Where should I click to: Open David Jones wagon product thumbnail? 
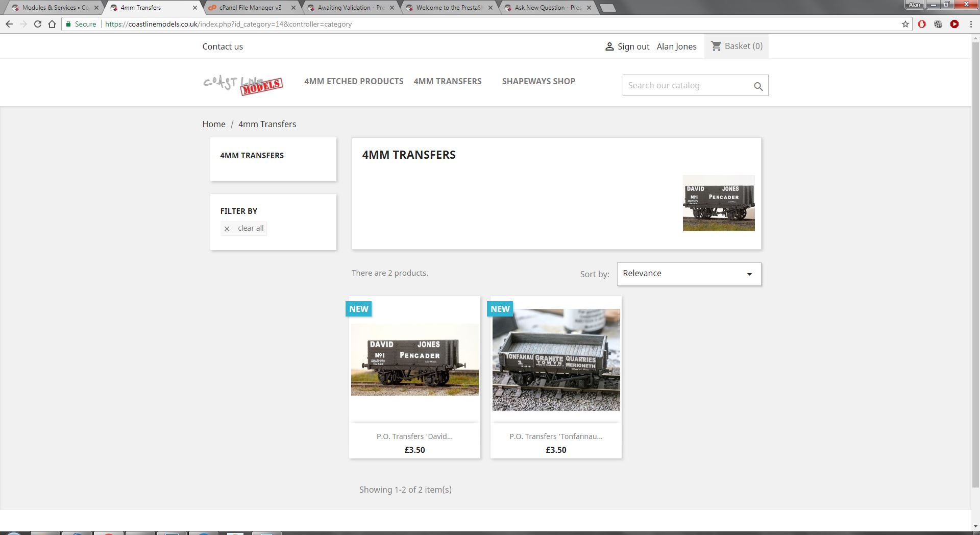point(414,359)
